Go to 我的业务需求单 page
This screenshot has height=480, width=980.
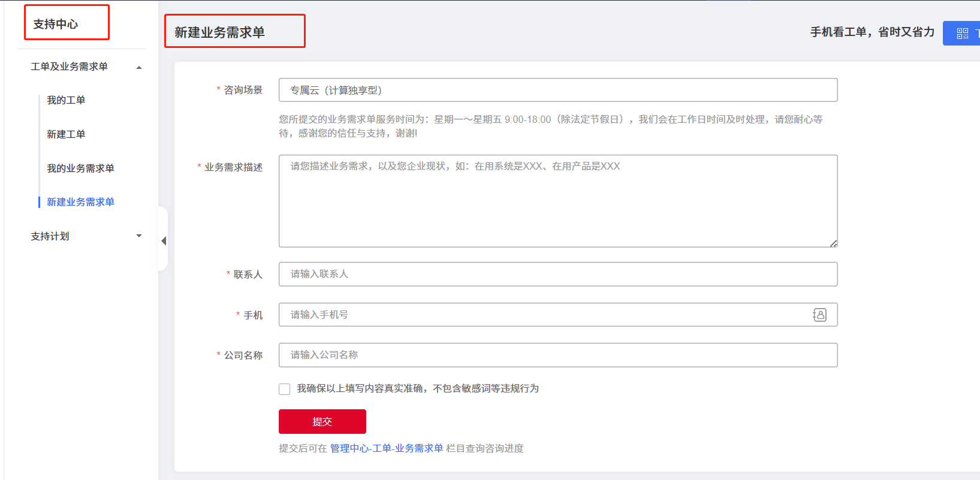click(x=80, y=168)
